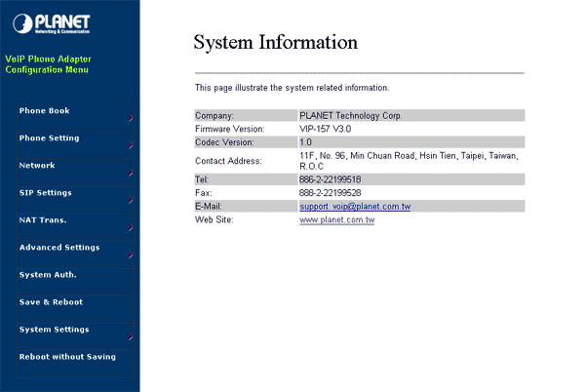
Task: Click firmware version VIP-157 V3.0
Action: [x=326, y=129]
